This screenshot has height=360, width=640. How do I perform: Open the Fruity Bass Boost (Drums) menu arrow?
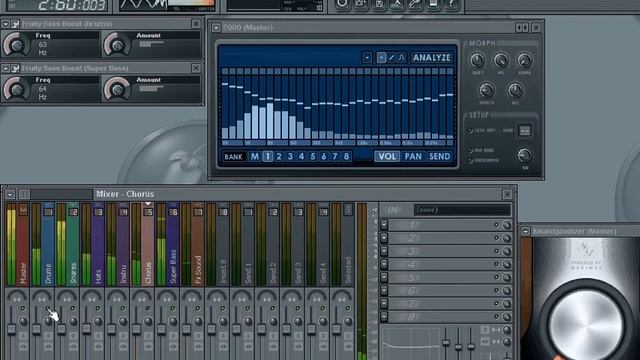5,24
